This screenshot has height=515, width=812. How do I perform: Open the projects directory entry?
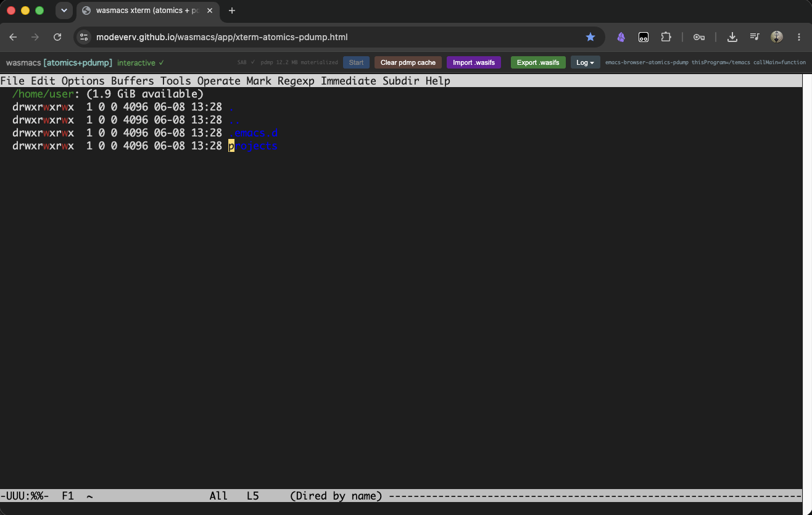[253, 146]
